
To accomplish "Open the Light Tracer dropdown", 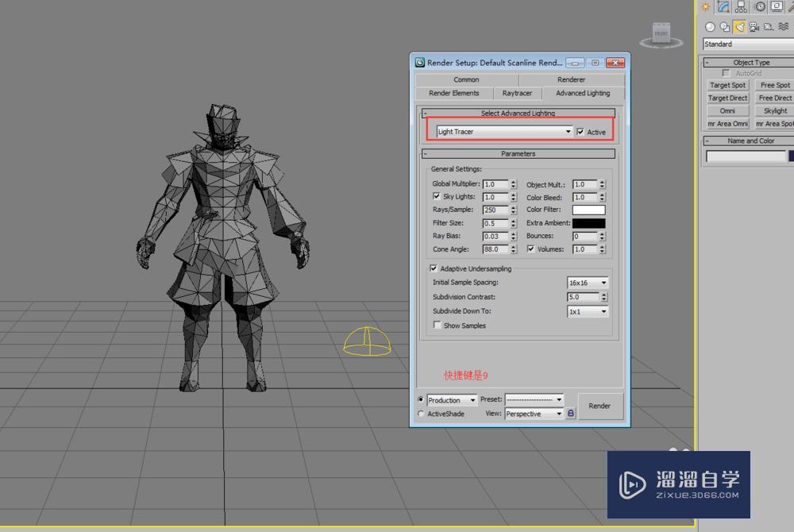I will tap(504, 132).
